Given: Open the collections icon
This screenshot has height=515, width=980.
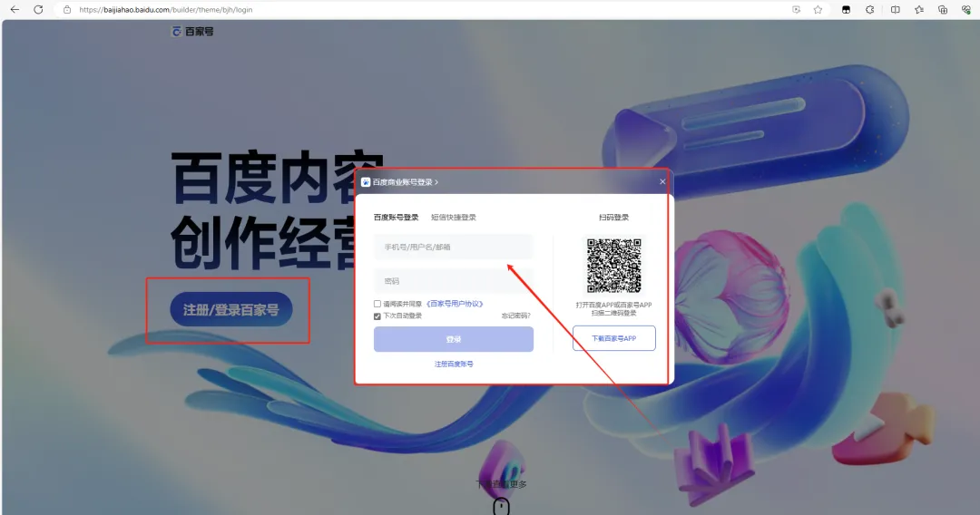Looking at the screenshot, I should point(943,9).
